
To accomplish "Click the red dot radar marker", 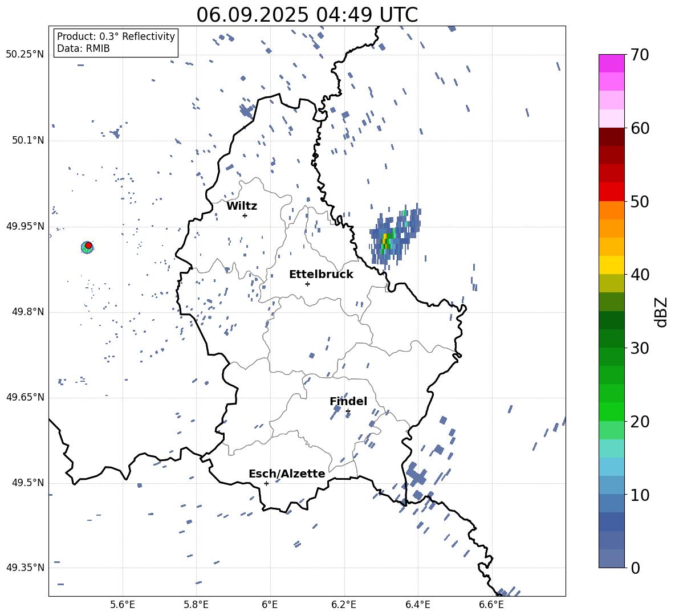I will coord(88,246).
